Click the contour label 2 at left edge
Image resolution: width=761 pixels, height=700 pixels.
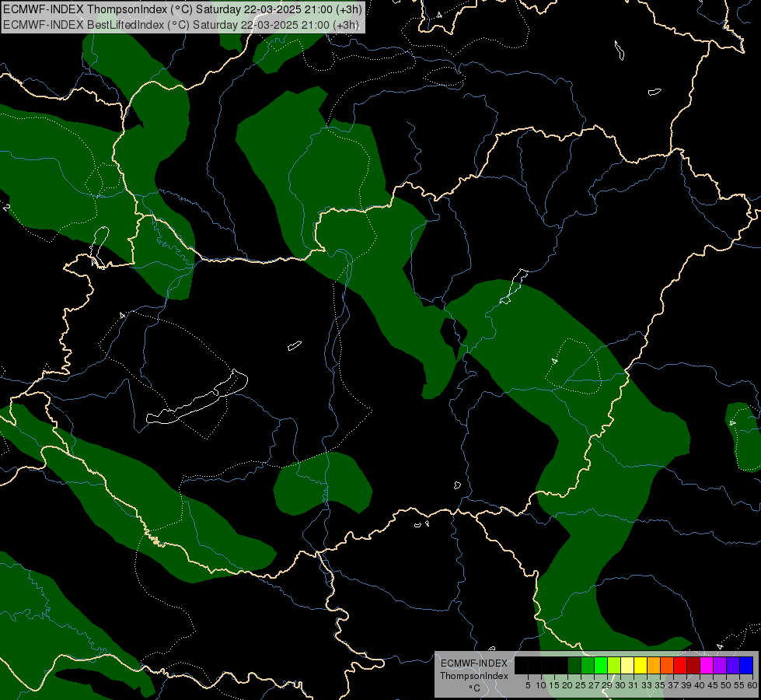tap(5, 208)
